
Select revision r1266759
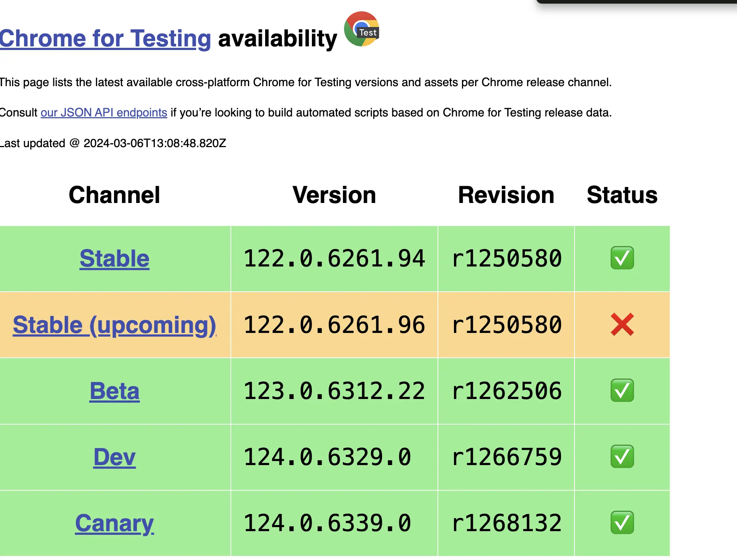tap(507, 457)
